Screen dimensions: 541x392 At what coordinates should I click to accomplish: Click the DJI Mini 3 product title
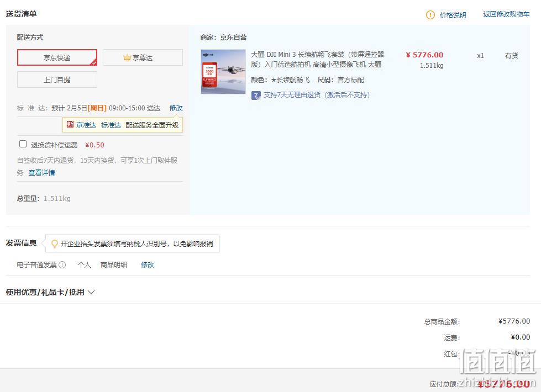click(x=317, y=59)
